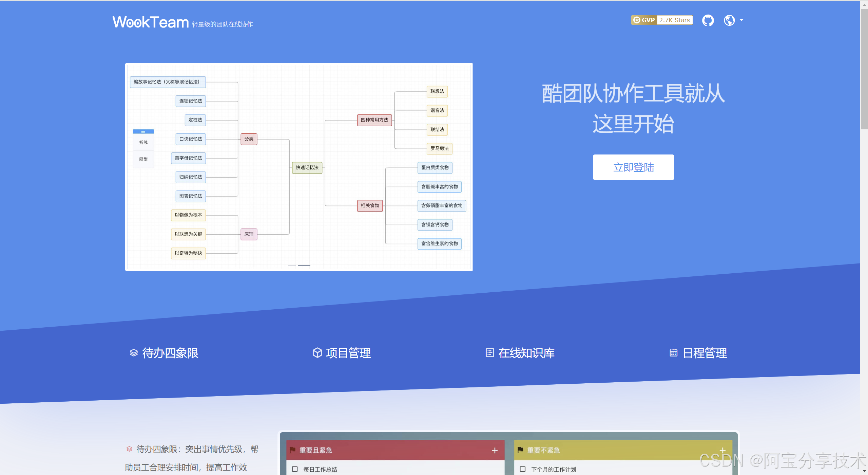The image size is (868, 475).
Task: Click the layers icon beside 待办四象限
Action: (134, 353)
